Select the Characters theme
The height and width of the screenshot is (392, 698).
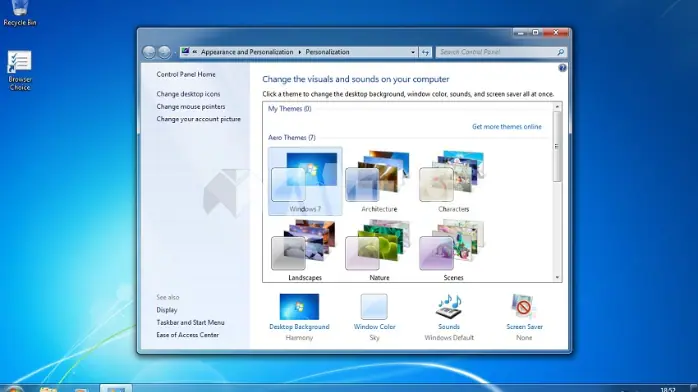pos(453,182)
